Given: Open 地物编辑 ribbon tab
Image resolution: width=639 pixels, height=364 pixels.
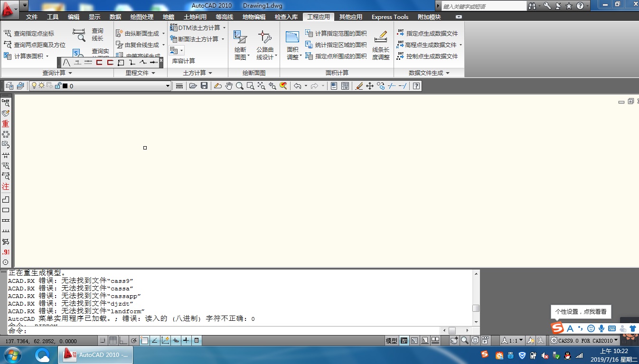Looking at the screenshot, I should (x=254, y=17).
